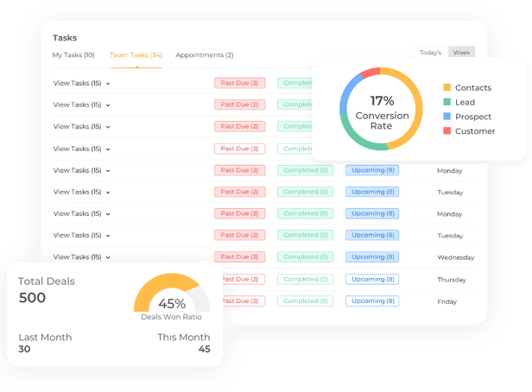Open the Team Tasks (34) tab

click(x=136, y=55)
